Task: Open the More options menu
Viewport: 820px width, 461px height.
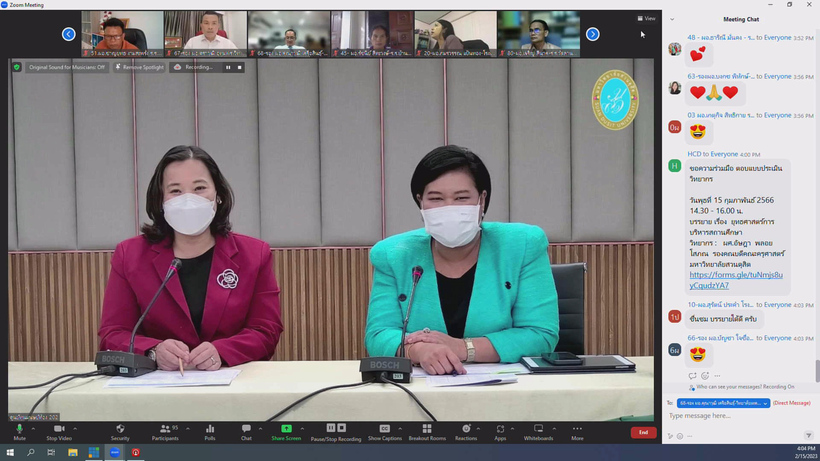Action: click(577, 429)
